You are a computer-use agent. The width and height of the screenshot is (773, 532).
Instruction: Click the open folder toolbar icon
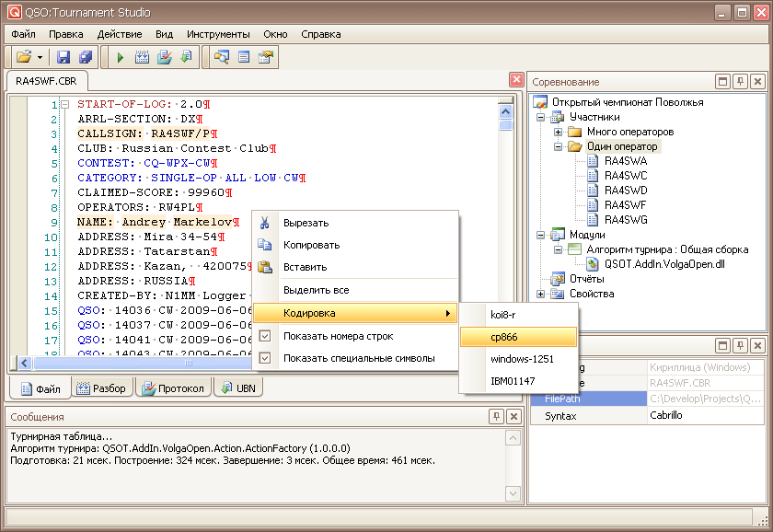(23, 57)
